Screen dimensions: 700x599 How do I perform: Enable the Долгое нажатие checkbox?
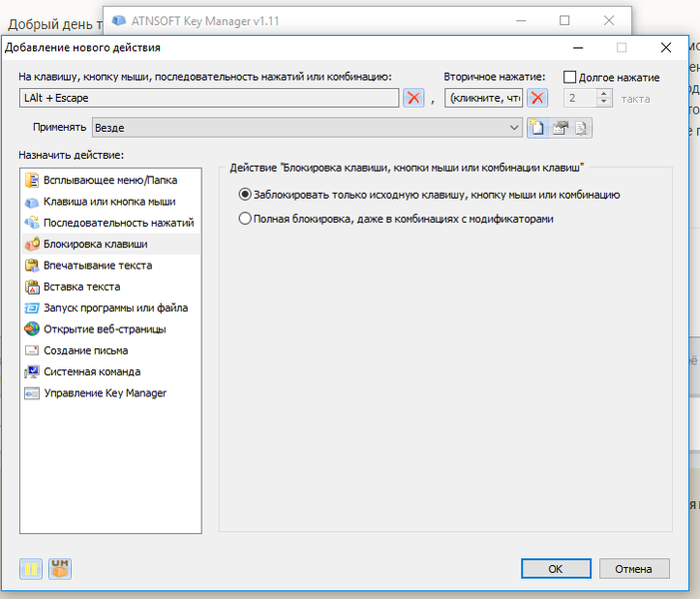pyautogui.click(x=569, y=77)
